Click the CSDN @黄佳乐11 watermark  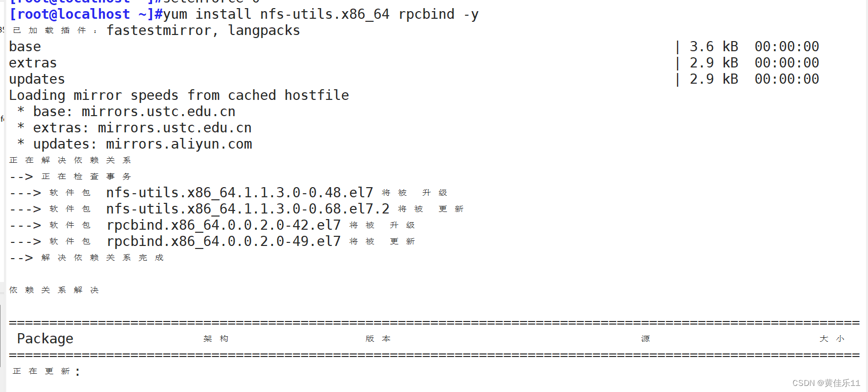826,383
